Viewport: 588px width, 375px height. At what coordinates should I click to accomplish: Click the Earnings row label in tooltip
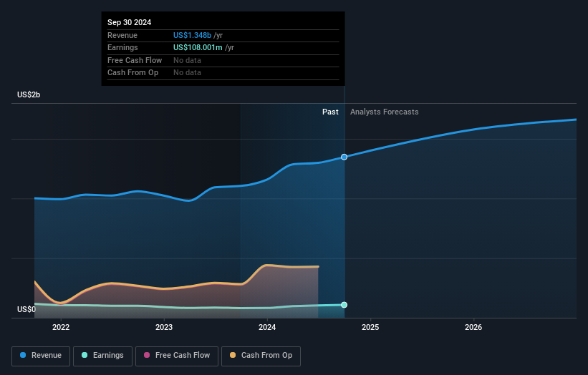pos(122,47)
